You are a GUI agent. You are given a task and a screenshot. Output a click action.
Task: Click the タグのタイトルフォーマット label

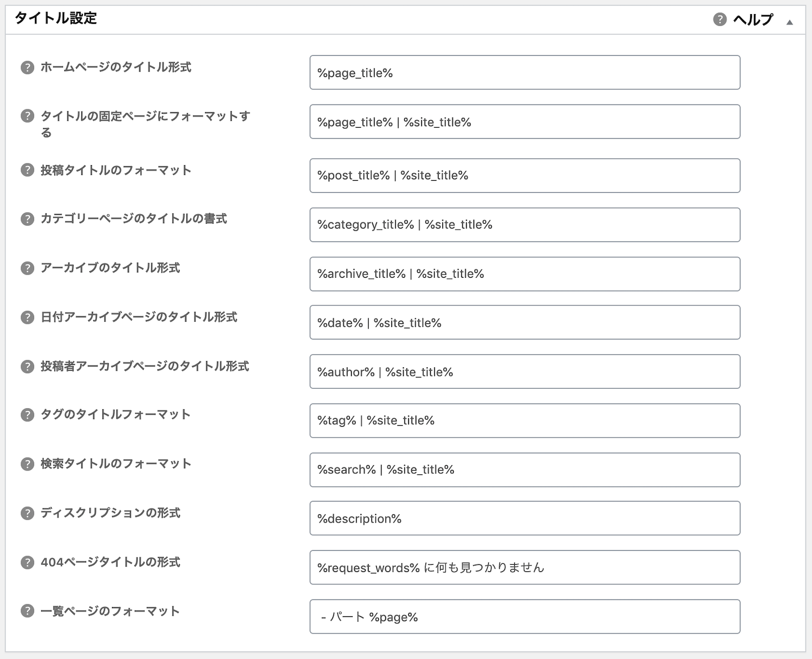coord(116,415)
